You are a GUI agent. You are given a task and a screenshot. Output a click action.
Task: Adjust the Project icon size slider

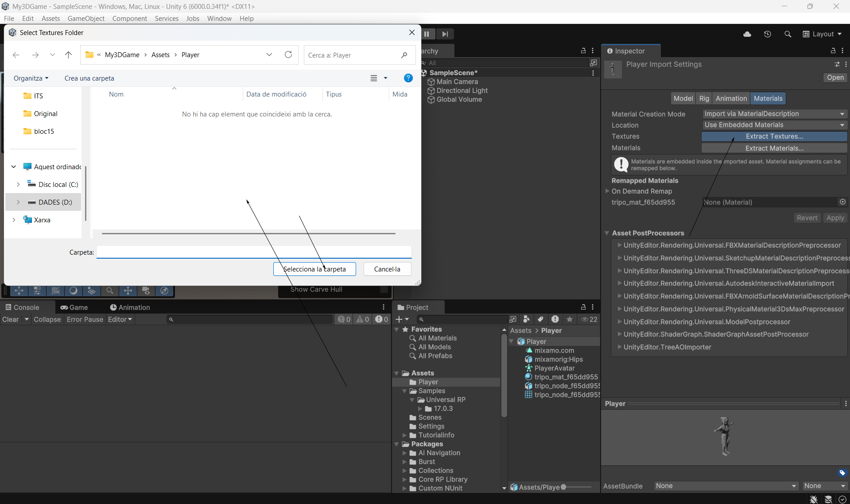[563, 487]
